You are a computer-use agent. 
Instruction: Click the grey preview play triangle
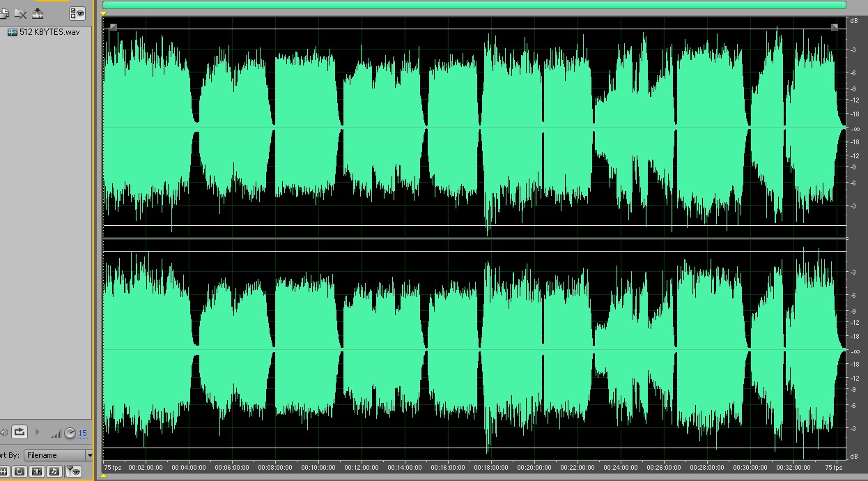[x=38, y=432]
